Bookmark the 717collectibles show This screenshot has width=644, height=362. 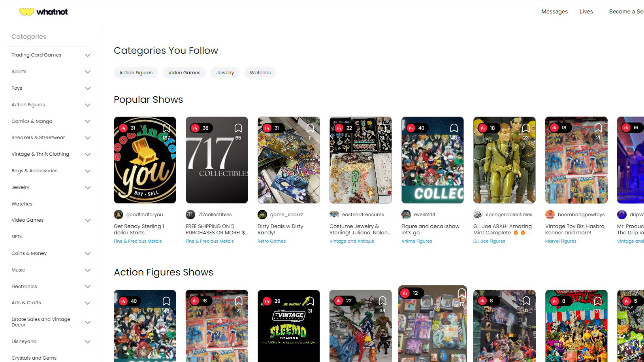(x=238, y=128)
